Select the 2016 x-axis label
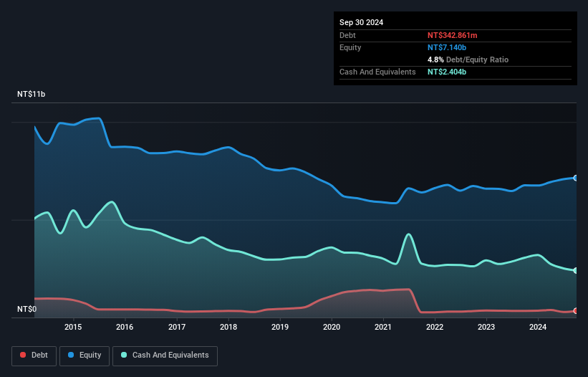This screenshot has width=588, height=377. (x=125, y=327)
